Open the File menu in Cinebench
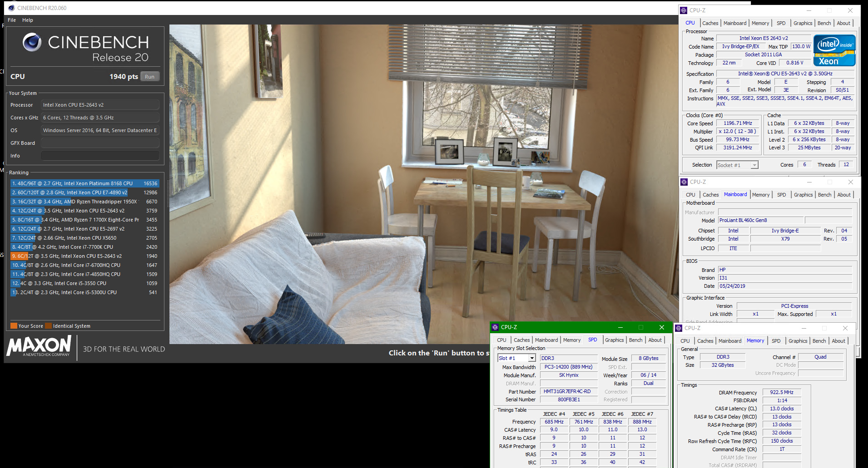 pyautogui.click(x=12, y=20)
